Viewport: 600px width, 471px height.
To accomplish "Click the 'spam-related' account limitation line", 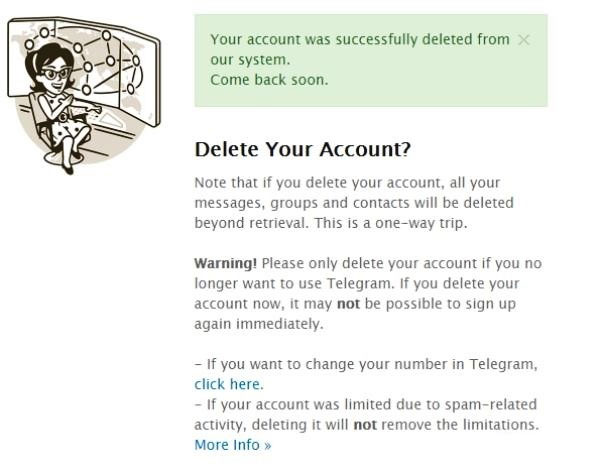I will [366, 404].
